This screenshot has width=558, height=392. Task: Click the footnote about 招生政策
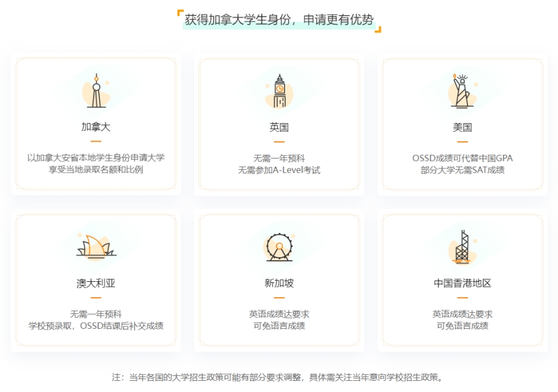(x=278, y=377)
